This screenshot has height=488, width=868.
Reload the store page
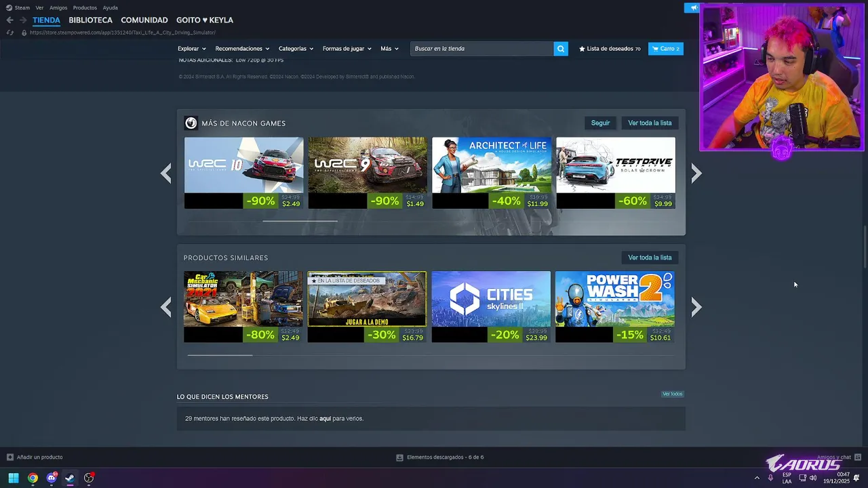[9, 33]
